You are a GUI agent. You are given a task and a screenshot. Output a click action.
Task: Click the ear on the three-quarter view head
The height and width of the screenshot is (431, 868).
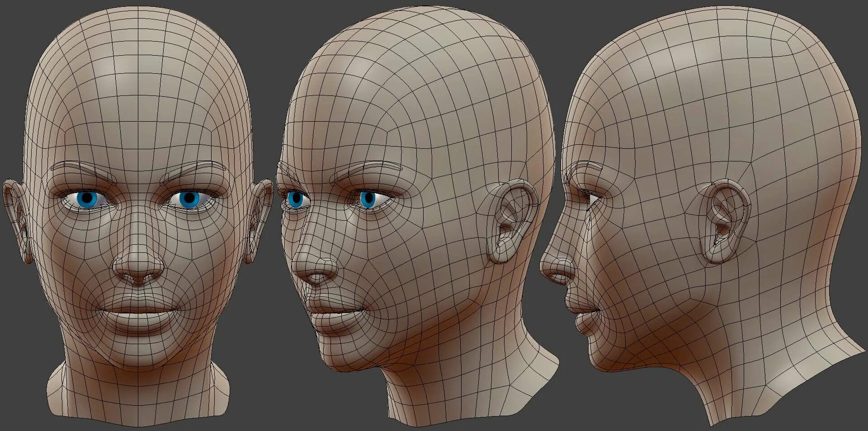512,222
